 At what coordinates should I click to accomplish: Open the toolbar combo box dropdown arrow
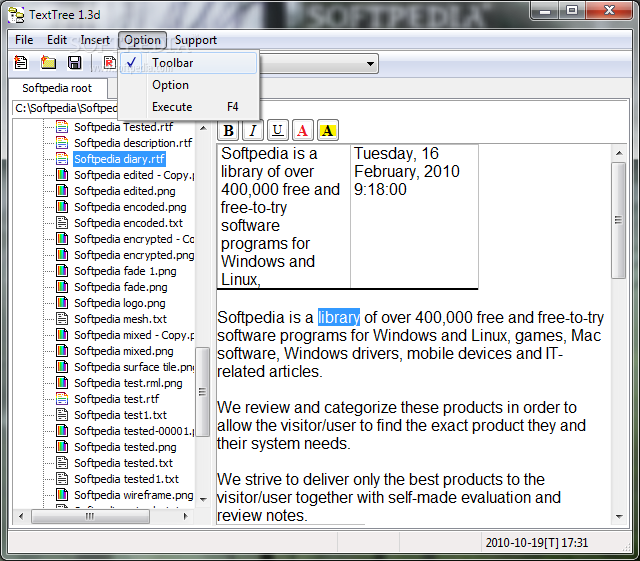click(x=370, y=64)
